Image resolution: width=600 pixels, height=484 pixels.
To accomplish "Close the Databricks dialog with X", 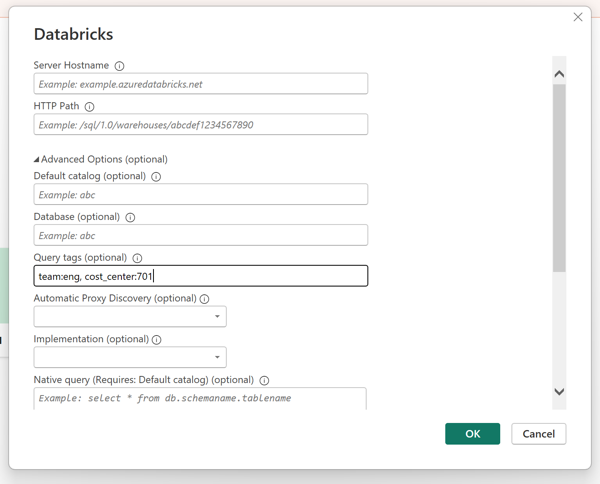I will 578,17.
